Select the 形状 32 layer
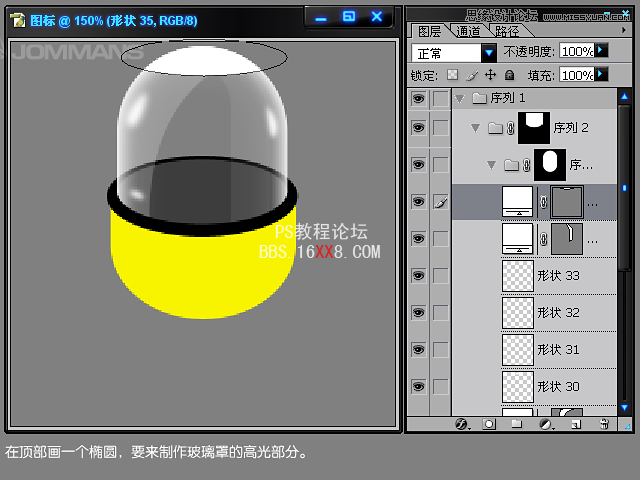640x480 pixels. point(572,312)
